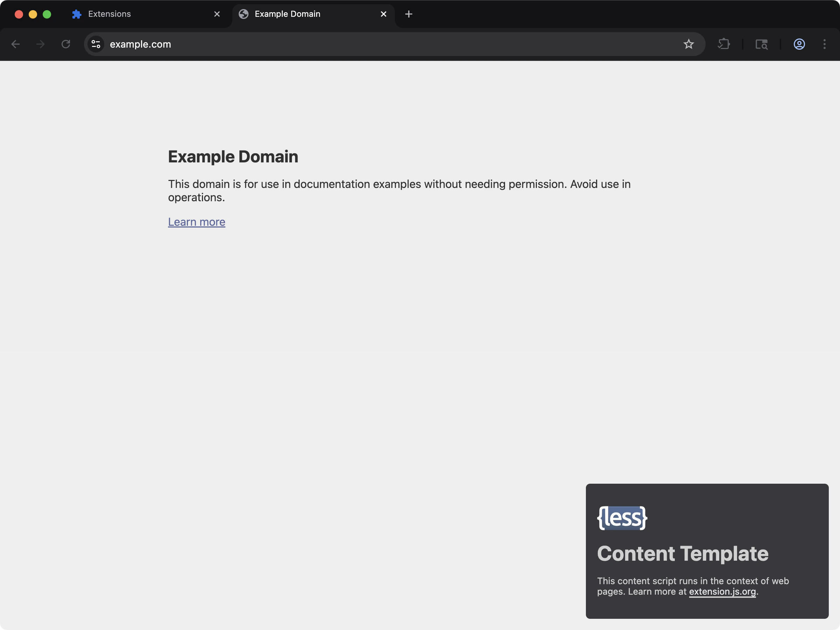Click the browser profile avatar icon
The height and width of the screenshot is (630, 840).
point(799,44)
